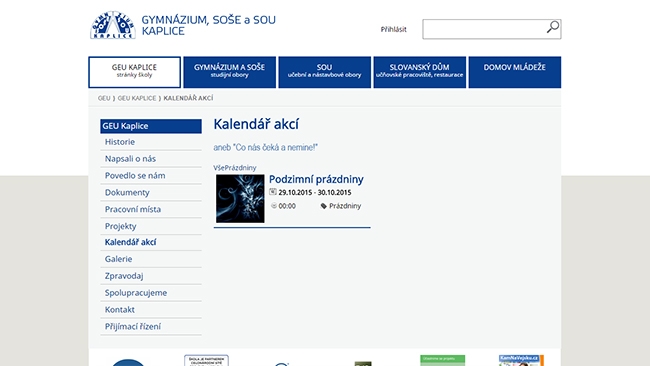Select the GEU Kaplice main tab
The image size is (650, 366).
pyautogui.click(x=134, y=72)
